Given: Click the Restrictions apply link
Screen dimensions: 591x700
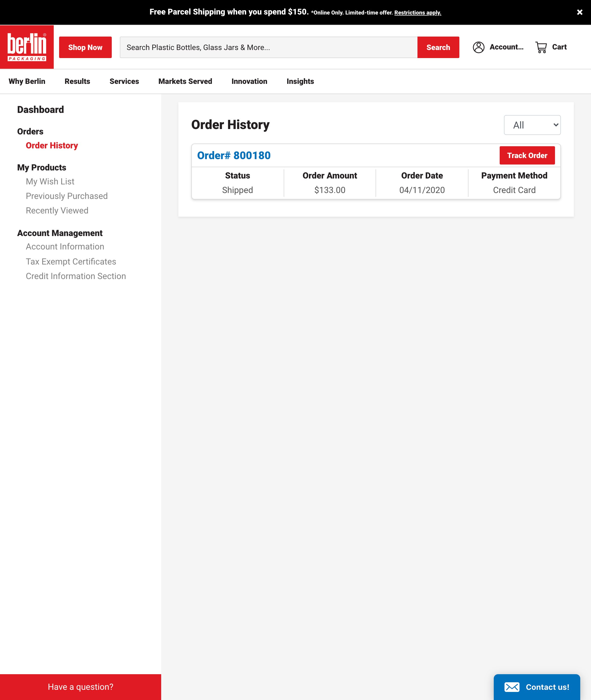Looking at the screenshot, I should click(x=417, y=13).
